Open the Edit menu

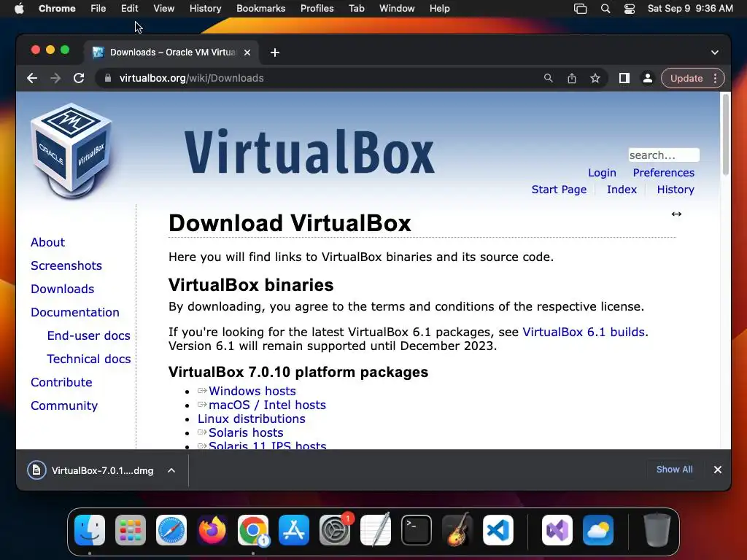129,9
